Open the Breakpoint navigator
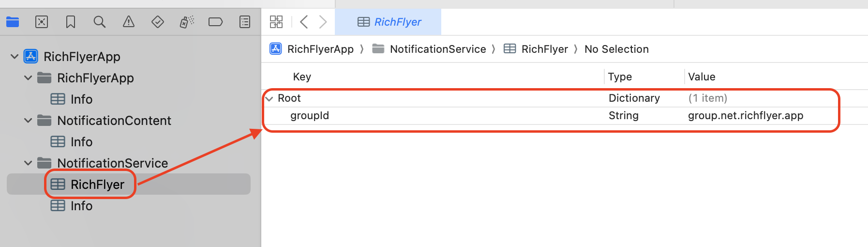 [215, 22]
